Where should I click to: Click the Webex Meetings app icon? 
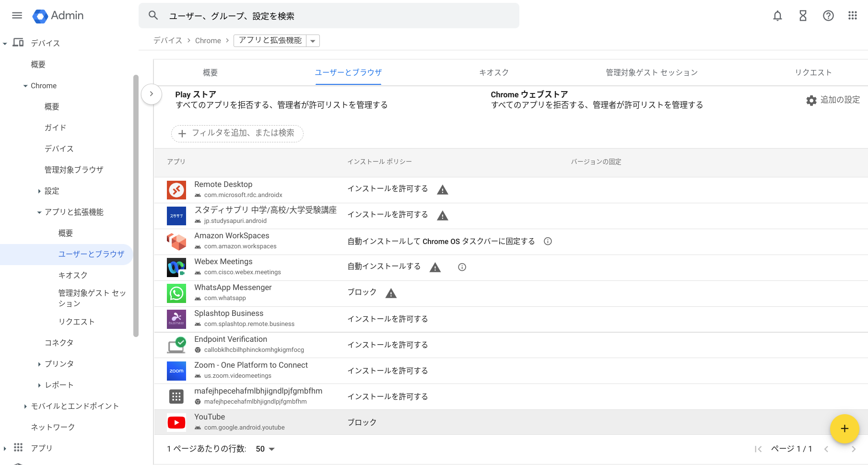tap(176, 267)
